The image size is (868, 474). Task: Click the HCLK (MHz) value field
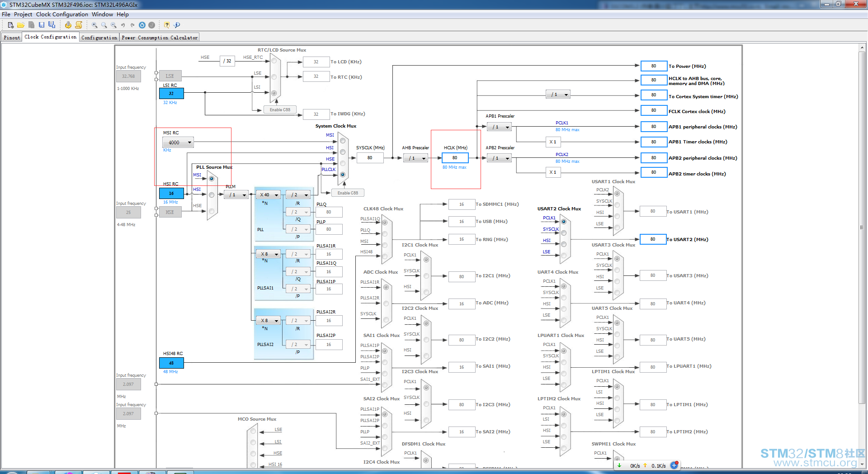click(x=455, y=158)
